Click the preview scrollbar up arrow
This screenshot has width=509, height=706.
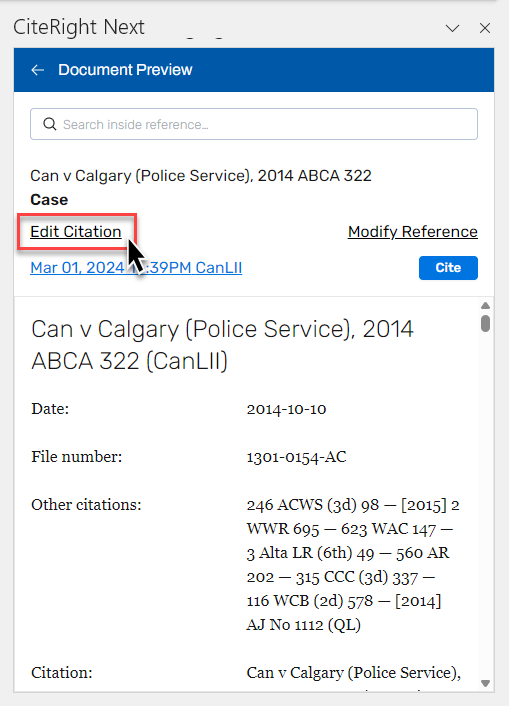[x=485, y=306]
